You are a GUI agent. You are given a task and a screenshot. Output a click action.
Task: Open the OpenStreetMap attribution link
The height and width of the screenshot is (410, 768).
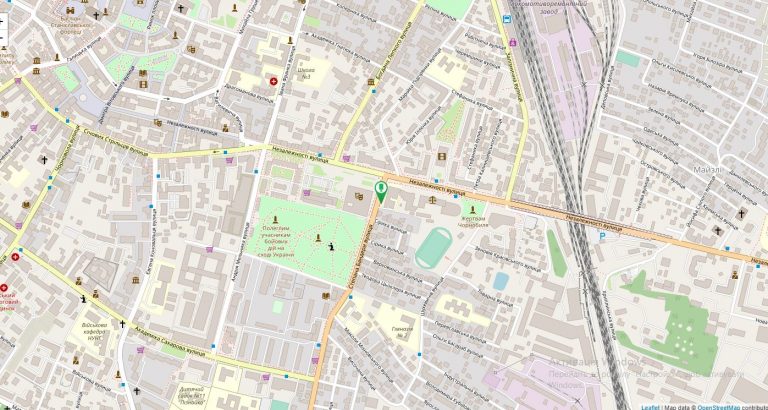717,406
